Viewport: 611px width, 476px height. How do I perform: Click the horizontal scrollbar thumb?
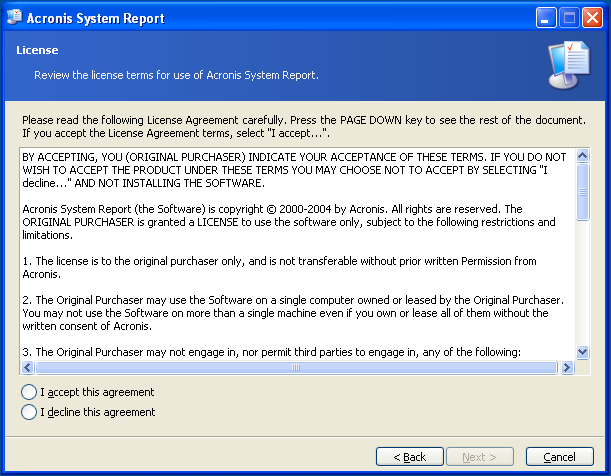click(x=296, y=367)
